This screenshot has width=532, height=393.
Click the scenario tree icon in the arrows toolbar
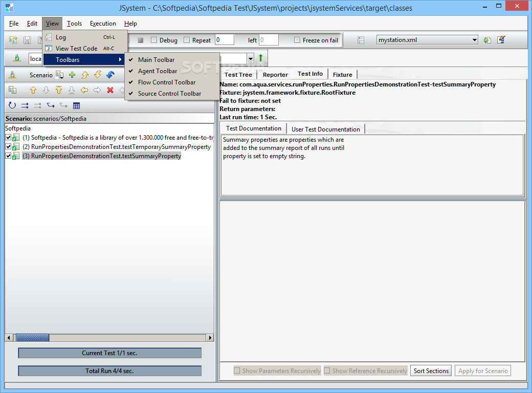click(13, 90)
